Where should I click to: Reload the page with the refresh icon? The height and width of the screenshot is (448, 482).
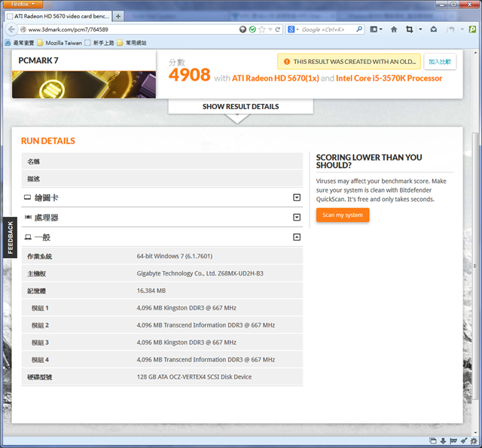pos(278,29)
